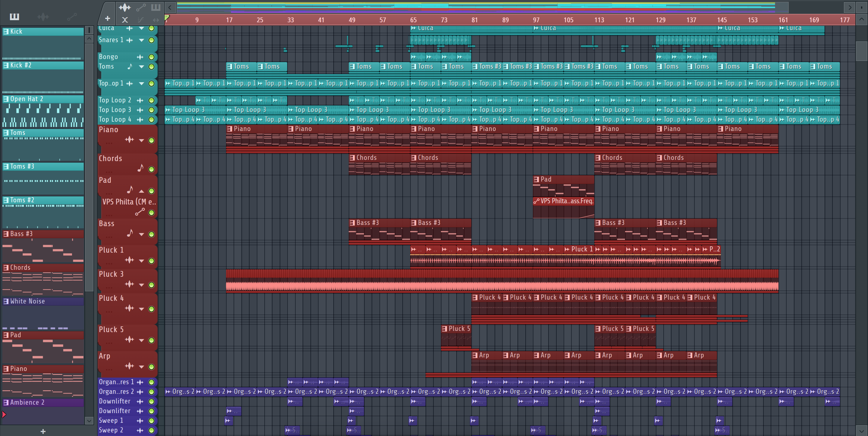Viewport: 868px width, 436px height.
Task: Click the plus icon in the playlist toolbar tab
Action: click(x=108, y=18)
